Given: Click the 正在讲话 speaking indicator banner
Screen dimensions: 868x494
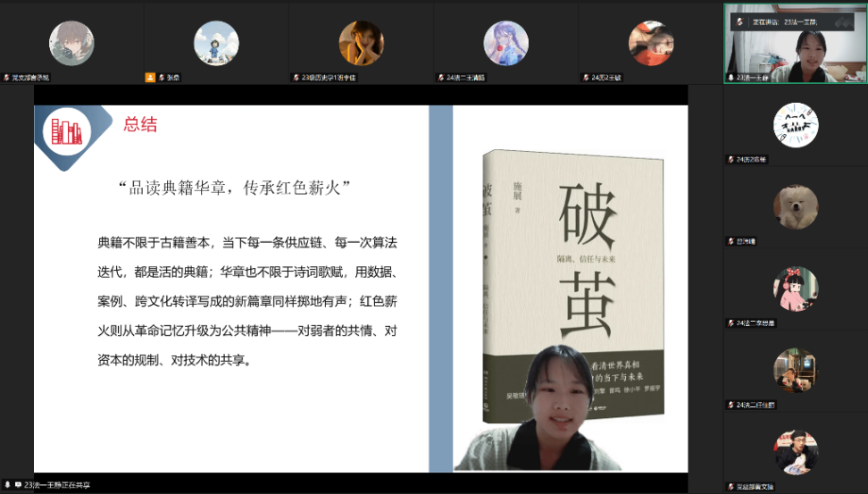Looking at the screenshot, I should click(775, 21).
